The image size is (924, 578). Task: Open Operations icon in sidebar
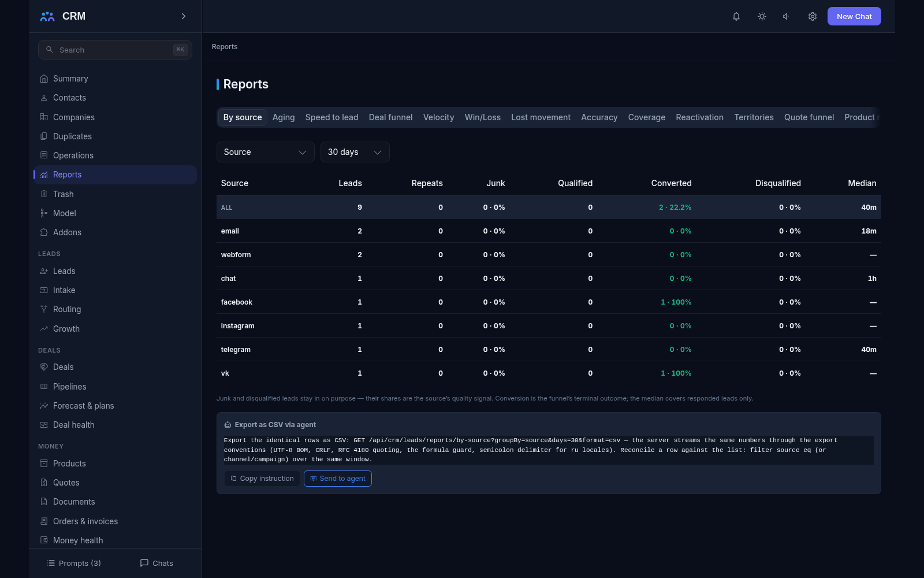click(x=44, y=155)
